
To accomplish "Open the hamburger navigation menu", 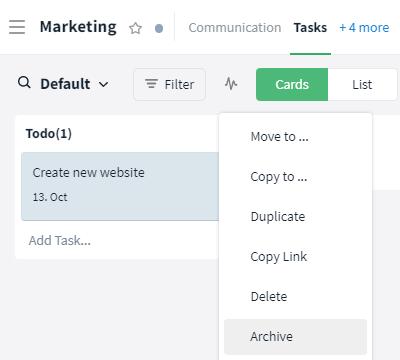I will (17, 27).
